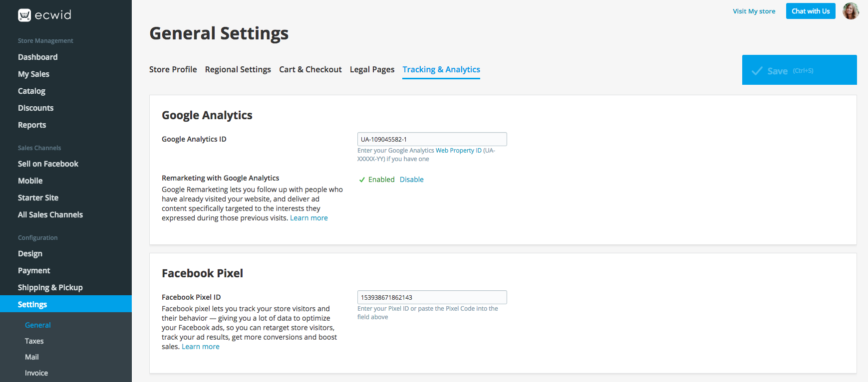
Task: Click the Save button
Action: click(x=800, y=70)
